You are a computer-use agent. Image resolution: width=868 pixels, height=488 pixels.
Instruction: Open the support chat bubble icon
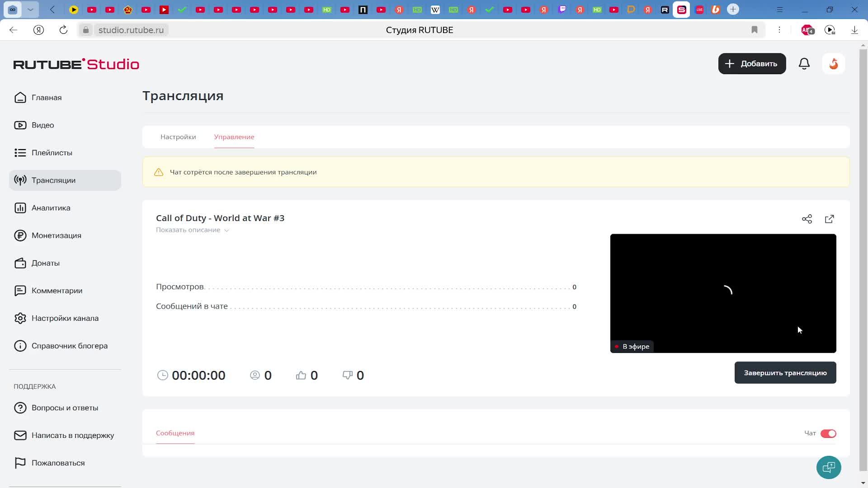(x=829, y=467)
